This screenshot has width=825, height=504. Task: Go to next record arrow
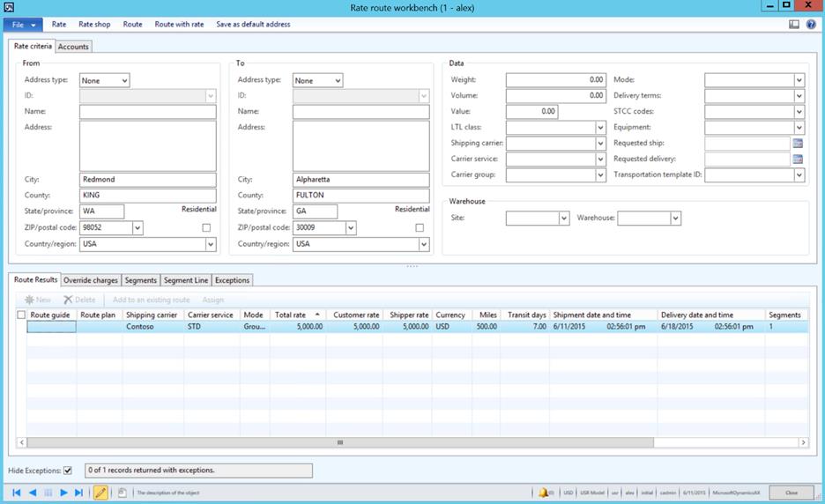pos(63,493)
